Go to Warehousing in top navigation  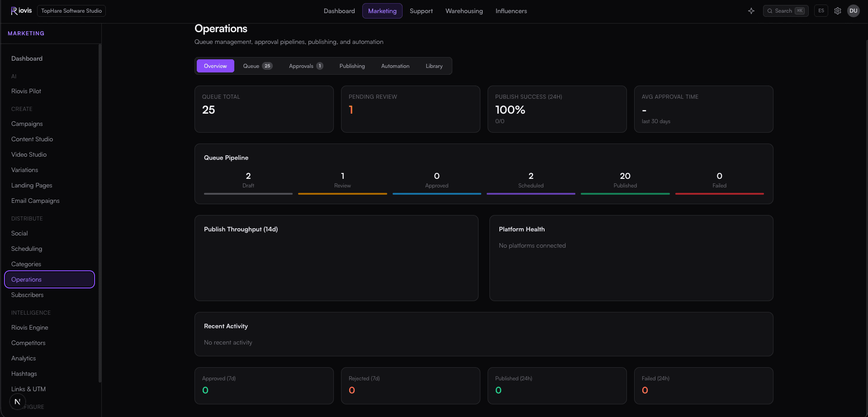click(464, 11)
